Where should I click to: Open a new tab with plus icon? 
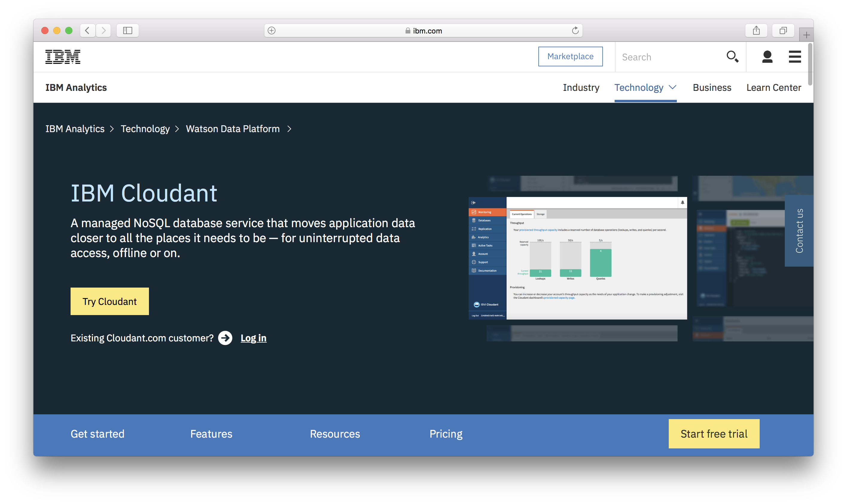tap(806, 35)
